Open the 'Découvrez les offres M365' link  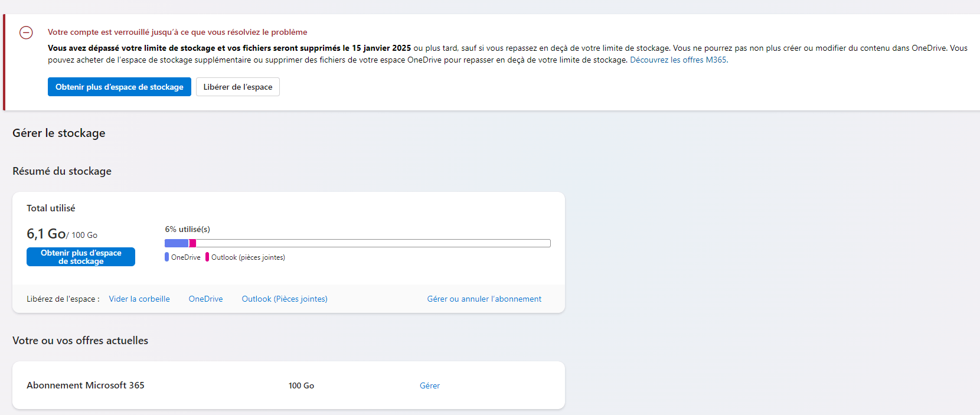(x=679, y=60)
